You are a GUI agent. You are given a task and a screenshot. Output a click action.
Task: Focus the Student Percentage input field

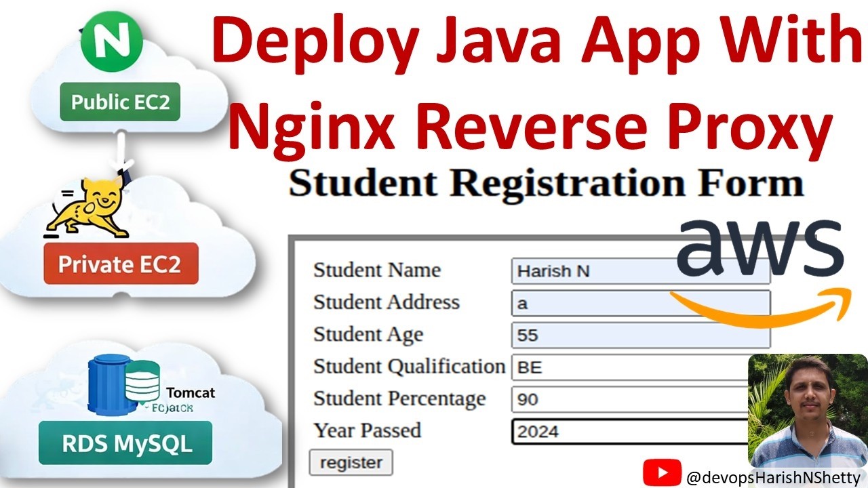[630, 399]
